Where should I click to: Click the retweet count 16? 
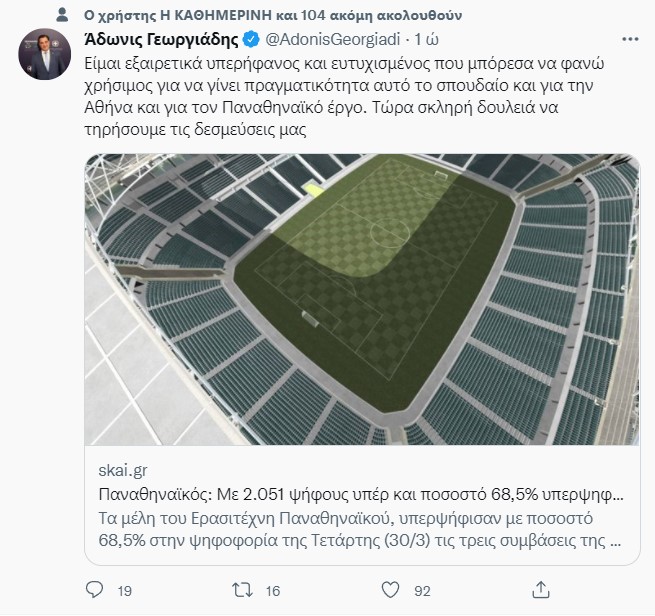tap(272, 591)
